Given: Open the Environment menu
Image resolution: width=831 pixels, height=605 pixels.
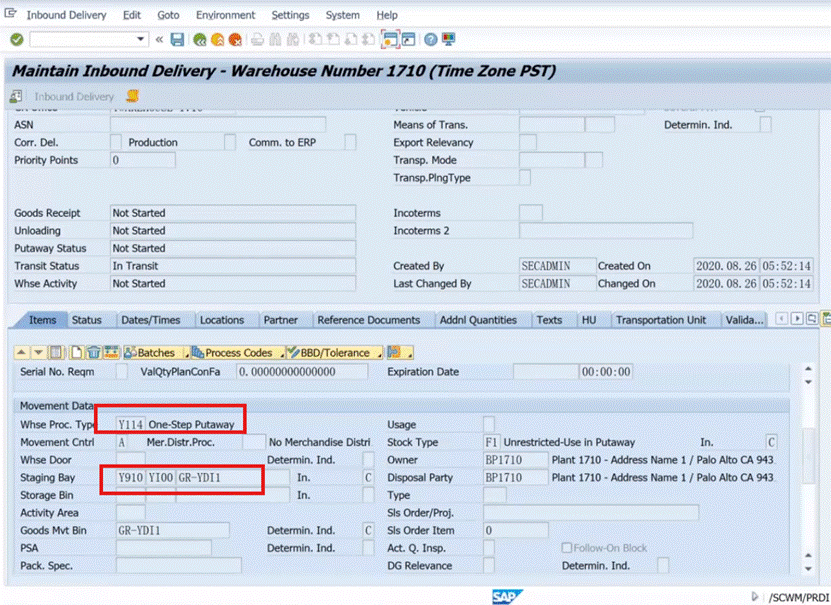Looking at the screenshot, I should click(x=225, y=14).
